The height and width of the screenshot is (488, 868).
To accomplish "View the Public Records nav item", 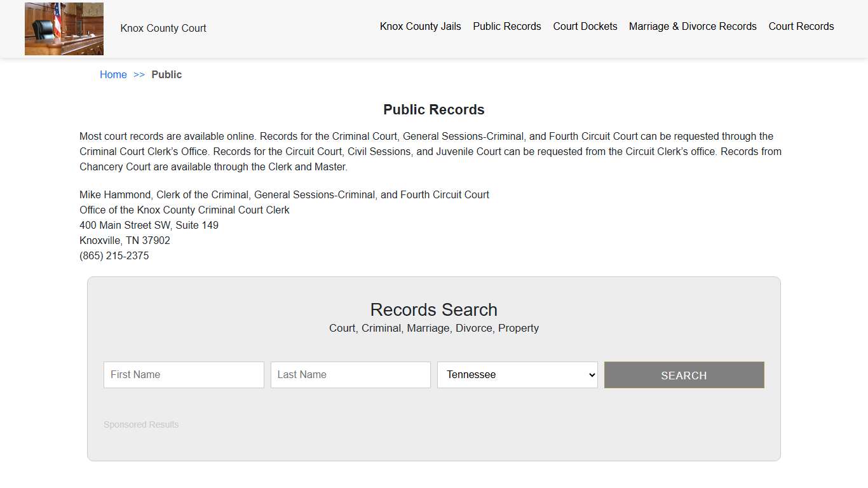I will click(x=506, y=26).
